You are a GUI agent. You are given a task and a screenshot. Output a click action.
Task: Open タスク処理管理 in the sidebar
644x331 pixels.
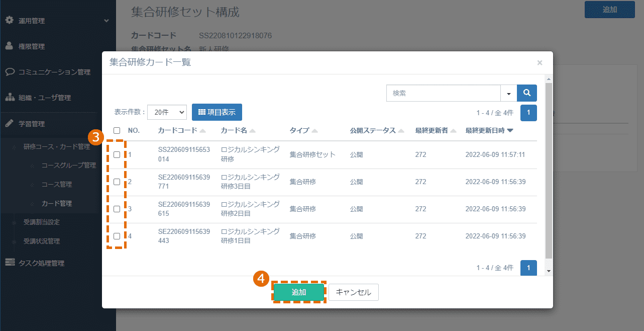[41, 263]
